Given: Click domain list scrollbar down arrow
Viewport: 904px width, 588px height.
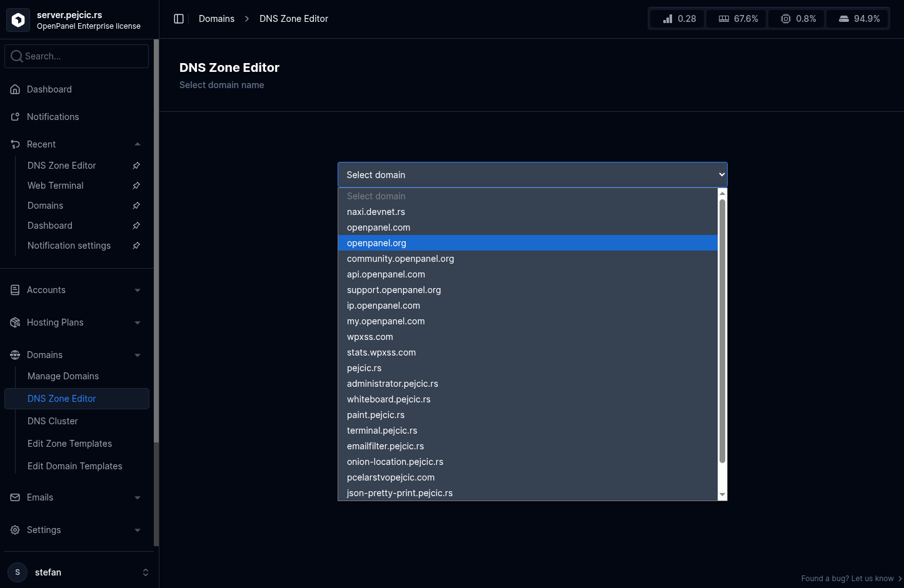Looking at the screenshot, I should point(722,495).
